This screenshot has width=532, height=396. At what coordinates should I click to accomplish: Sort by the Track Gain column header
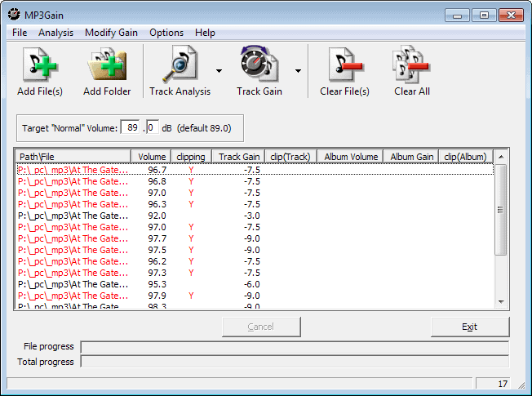coord(238,157)
